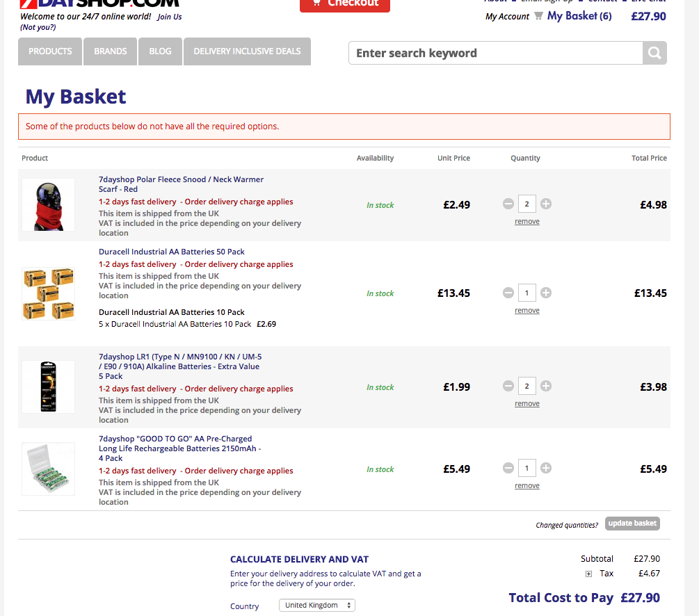Click the header basket total £27.90

(x=649, y=17)
